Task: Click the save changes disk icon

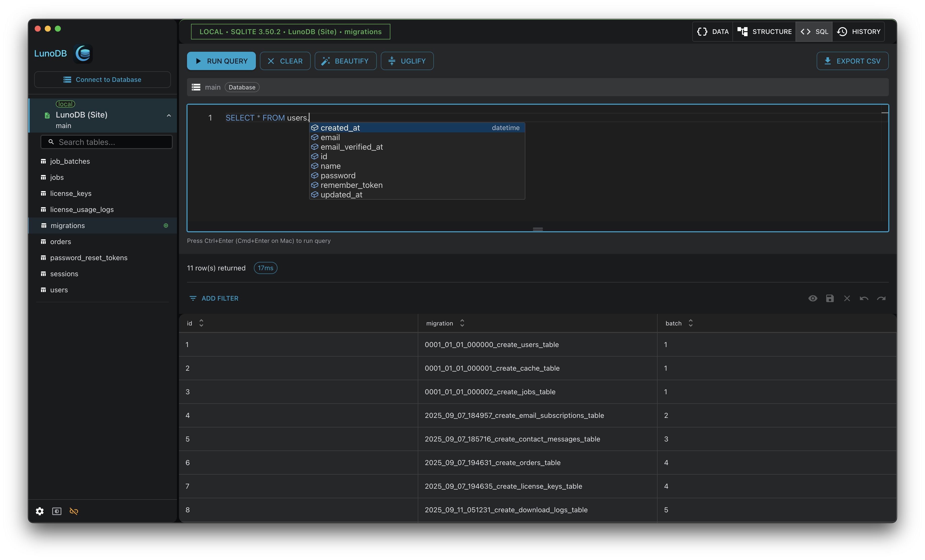Action: (830, 298)
